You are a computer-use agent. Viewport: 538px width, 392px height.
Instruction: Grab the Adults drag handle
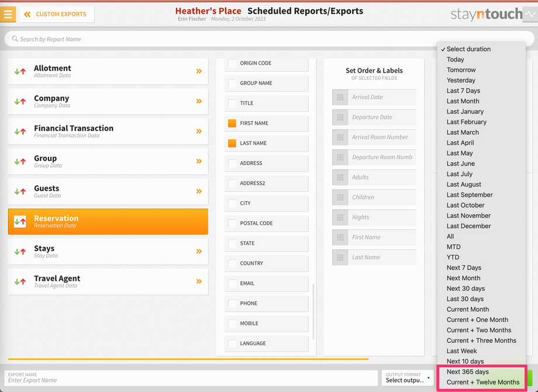pos(340,177)
